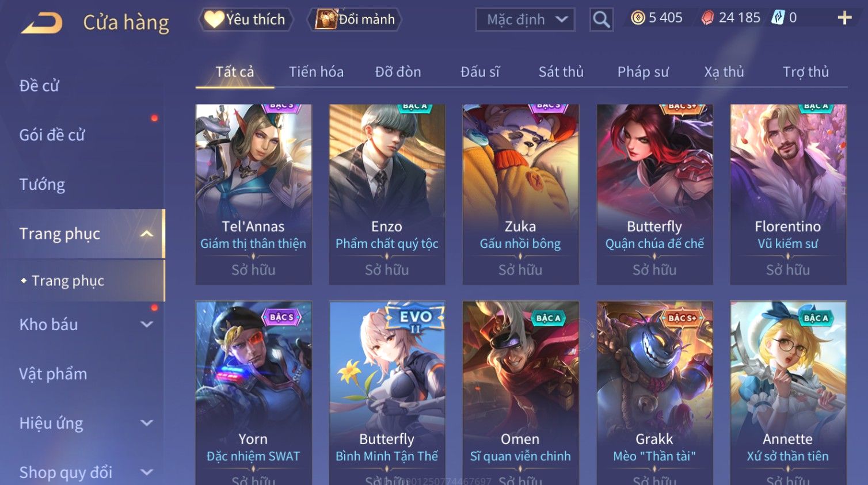The width and height of the screenshot is (868, 485).
Task: Open the search magnifier icon
Action: 601,20
